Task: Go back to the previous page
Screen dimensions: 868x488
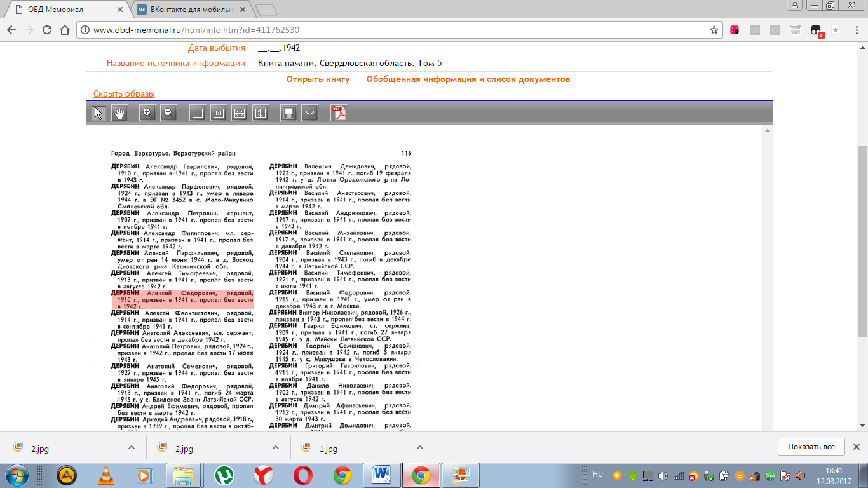Action: tap(11, 30)
